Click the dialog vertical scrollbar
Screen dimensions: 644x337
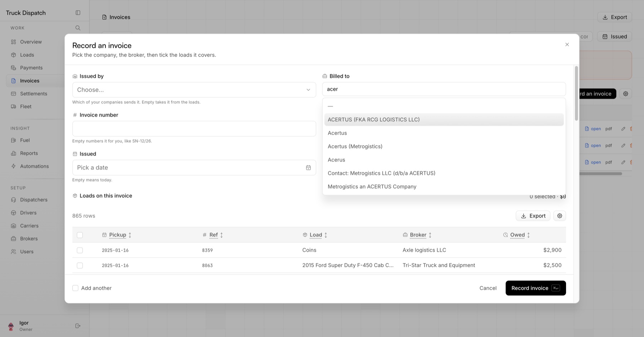576,94
